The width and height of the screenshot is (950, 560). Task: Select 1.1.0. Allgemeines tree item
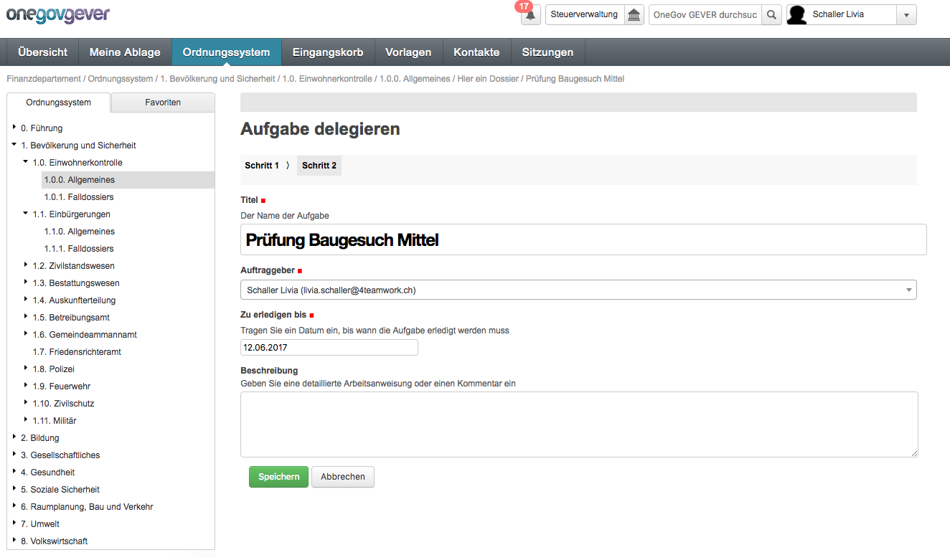[79, 232]
